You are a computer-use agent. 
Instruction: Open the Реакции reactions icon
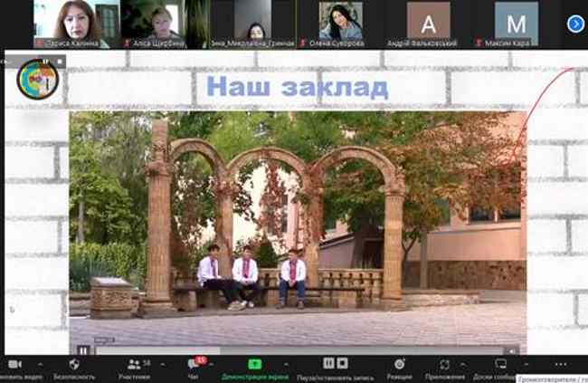pos(400,364)
